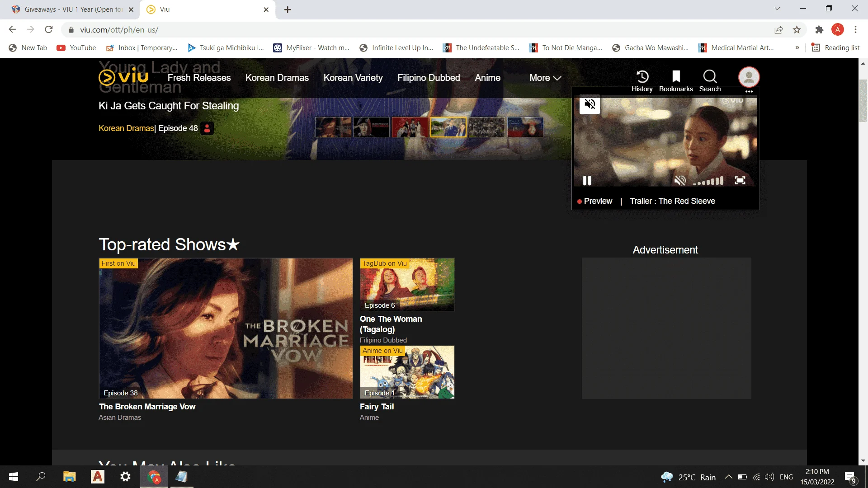This screenshot has width=868, height=488.
Task: Open Fresh Releases menu
Action: [199, 78]
